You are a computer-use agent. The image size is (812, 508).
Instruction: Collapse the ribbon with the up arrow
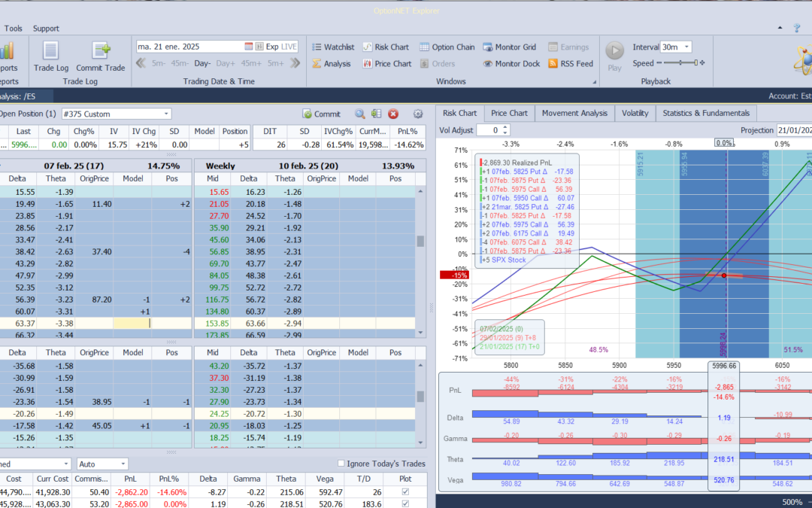pos(780,28)
